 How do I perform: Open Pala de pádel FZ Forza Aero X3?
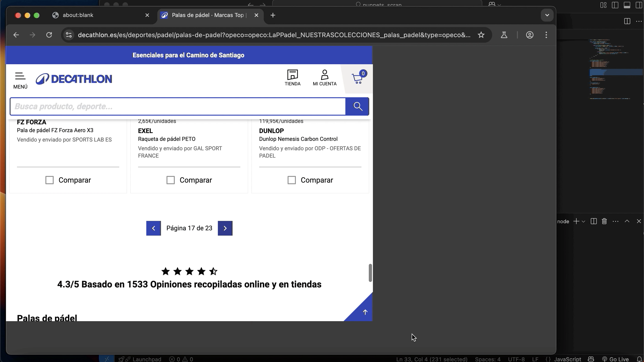[x=55, y=130]
